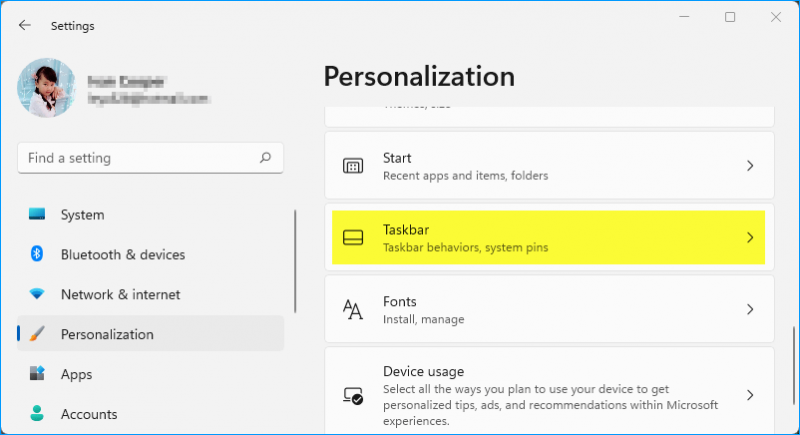Open the System category
This screenshot has width=800, height=435.
tap(151, 215)
